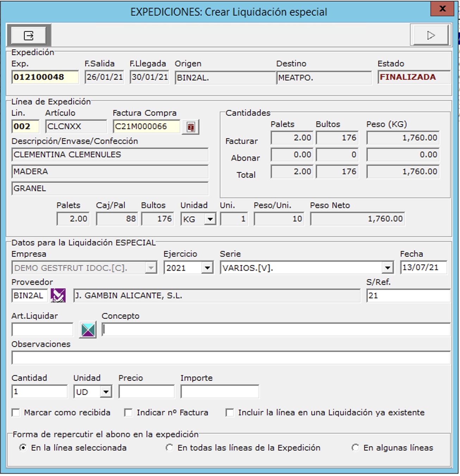Expand the KG Unidad dropdown
This screenshot has width=460, height=476.
[210, 219]
